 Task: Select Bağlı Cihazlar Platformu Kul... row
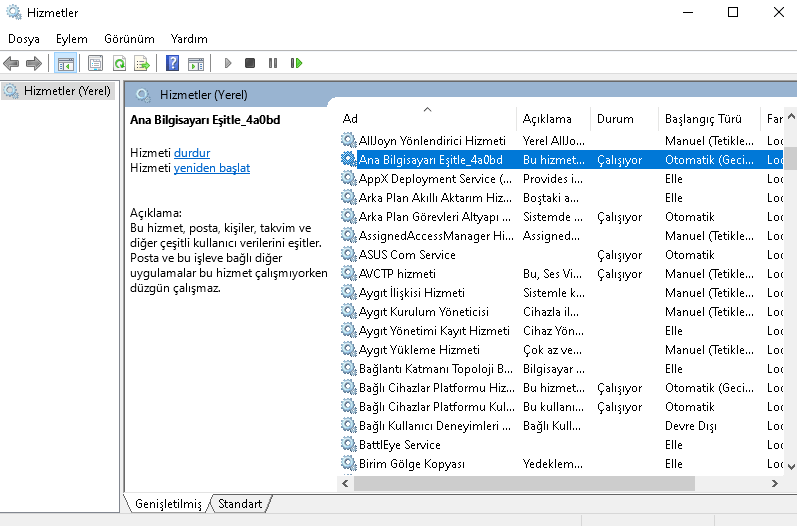coord(561,407)
